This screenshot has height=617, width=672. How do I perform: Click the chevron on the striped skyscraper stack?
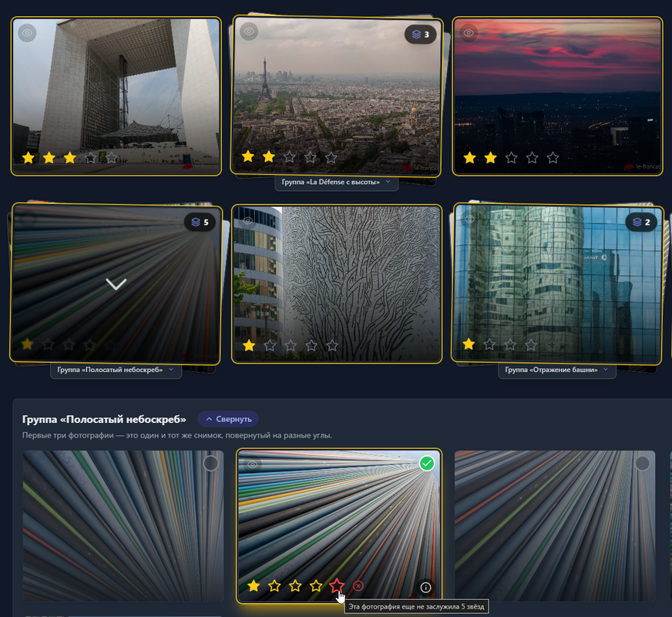tap(116, 284)
